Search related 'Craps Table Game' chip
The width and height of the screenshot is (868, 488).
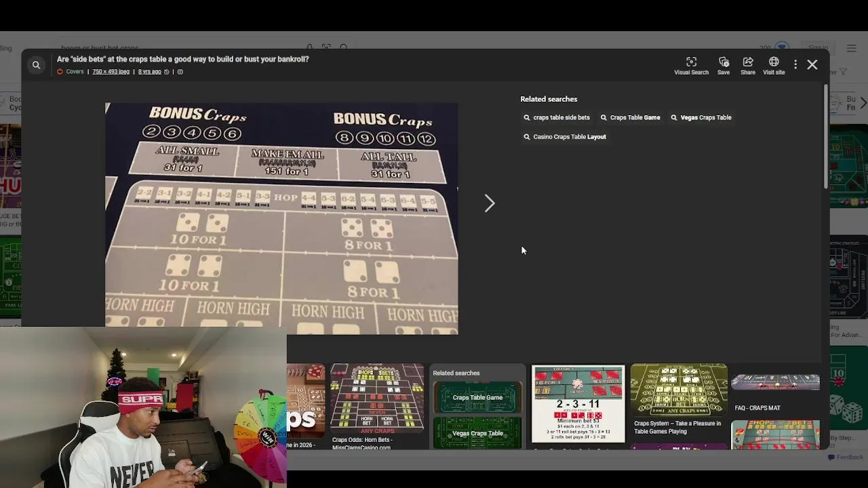click(x=630, y=117)
